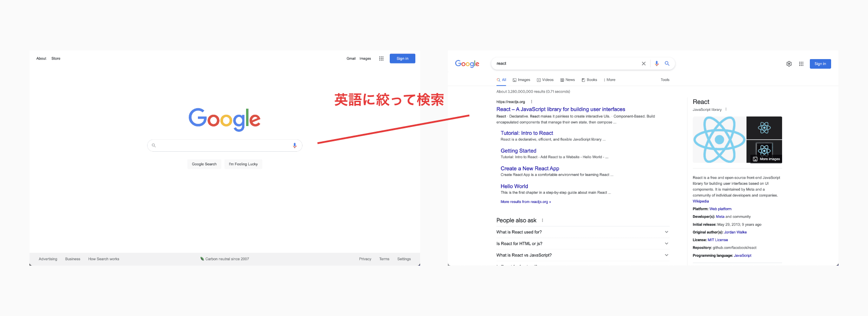Open the Wikipedia link in knowledge panel
868x316 pixels.
point(700,201)
